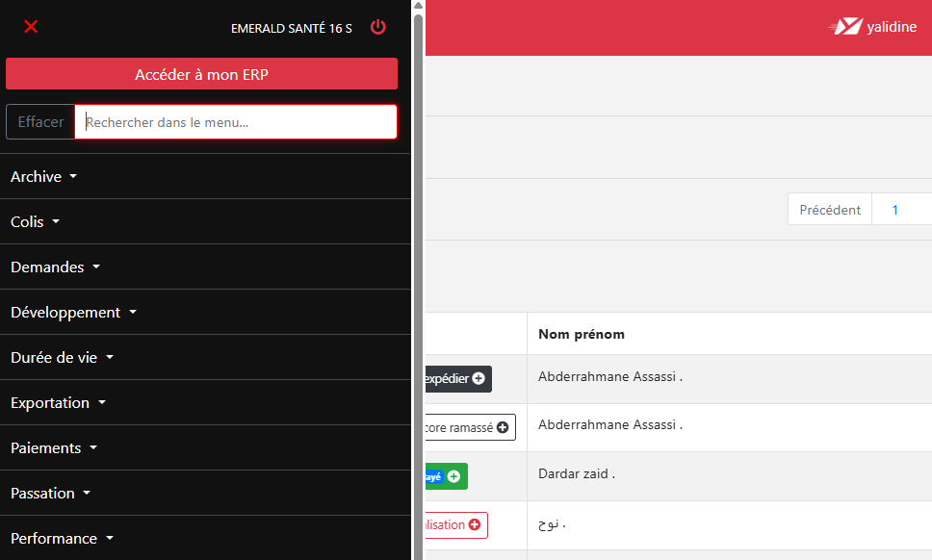The width and height of the screenshot is (932, 560).
Task: Open the Paiements menu section
Action: [x=205, y=447]
